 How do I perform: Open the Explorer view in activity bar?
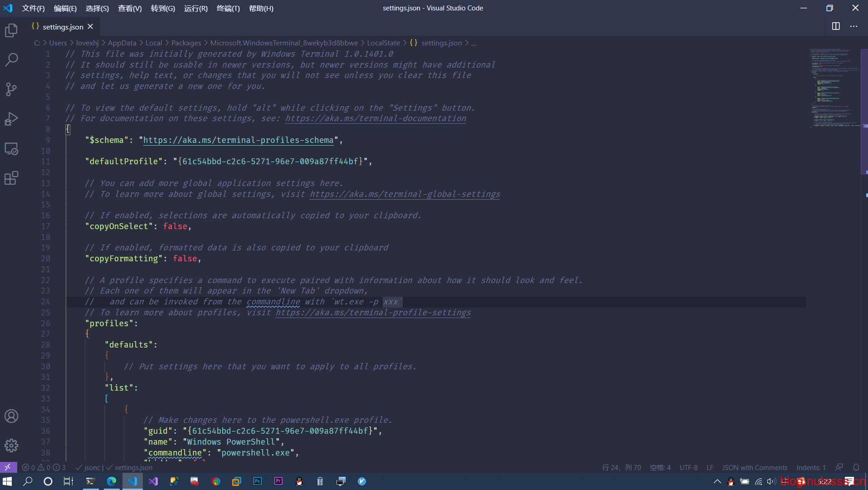coord(11,30)
